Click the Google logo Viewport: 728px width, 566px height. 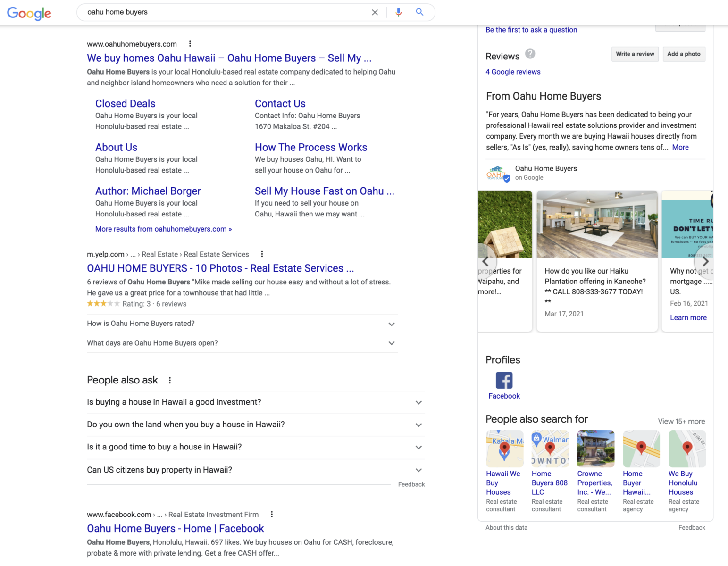(x=29, y=13)
